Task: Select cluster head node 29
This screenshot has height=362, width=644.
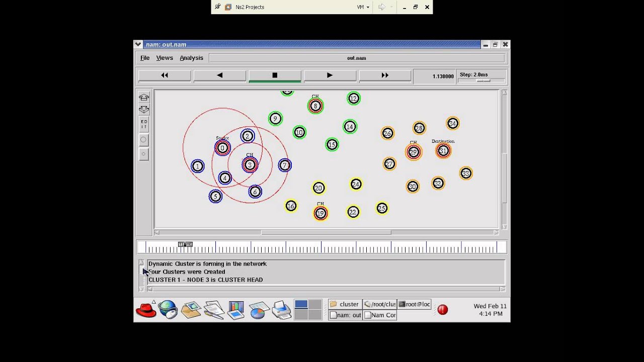Action: coord(414,152)
